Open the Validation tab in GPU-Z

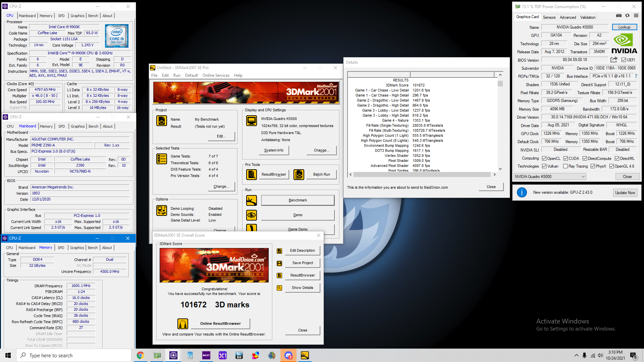588,17
